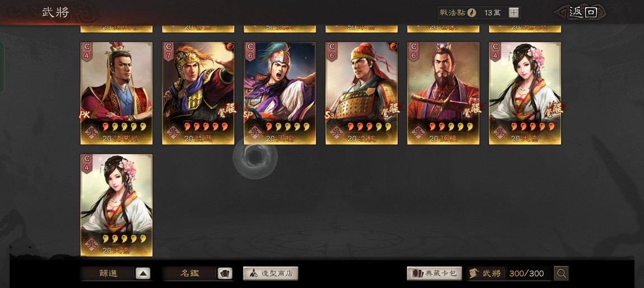Click the magnifier search icon beside 300/300

coord(561,273)
